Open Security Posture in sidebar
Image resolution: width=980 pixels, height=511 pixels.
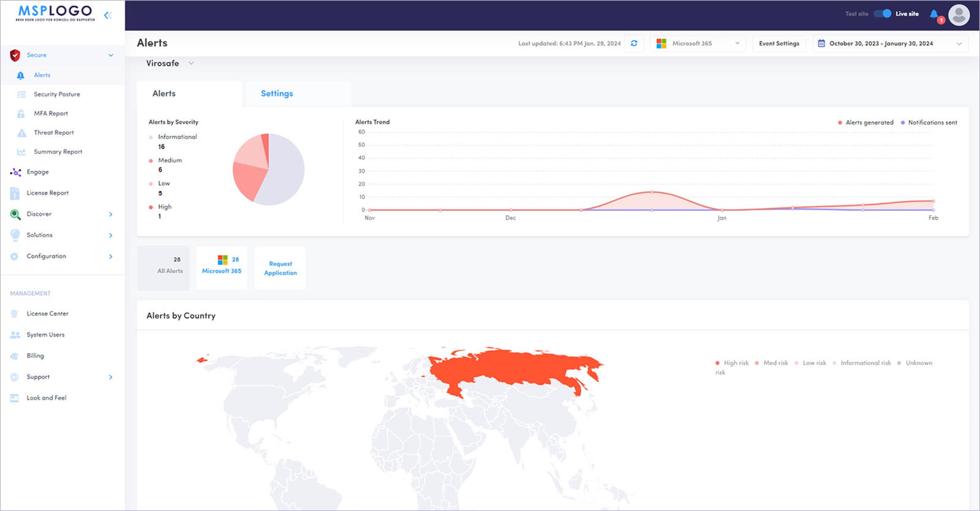57,94
